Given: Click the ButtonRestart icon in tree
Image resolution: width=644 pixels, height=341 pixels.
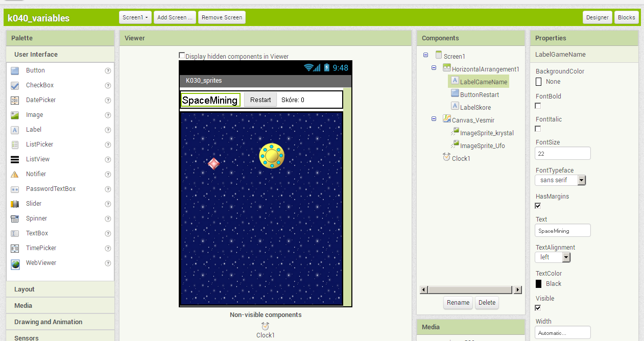Looking at the screenshot, I should 455,93.
